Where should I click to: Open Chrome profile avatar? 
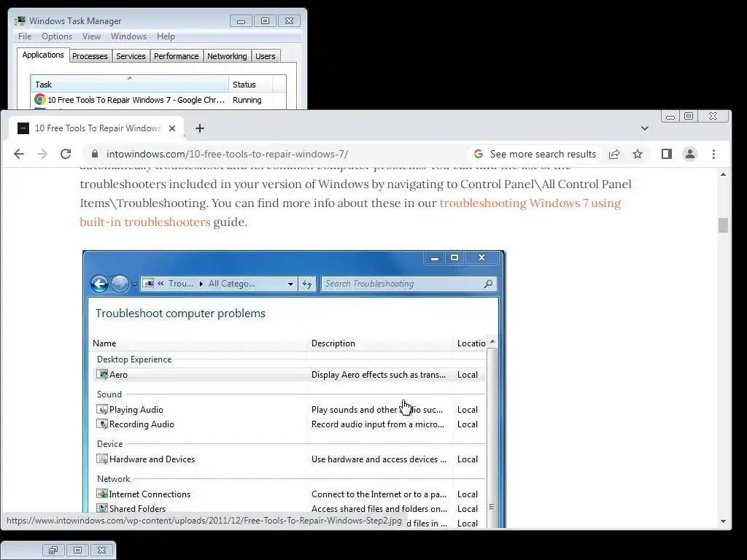coord(690,154)
